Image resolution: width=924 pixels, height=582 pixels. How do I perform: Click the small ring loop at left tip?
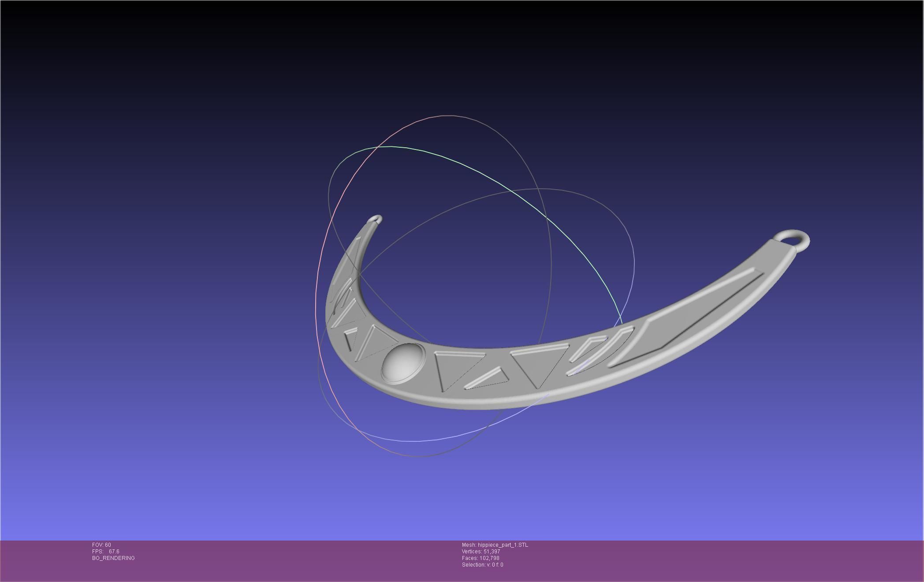(376, 219)
